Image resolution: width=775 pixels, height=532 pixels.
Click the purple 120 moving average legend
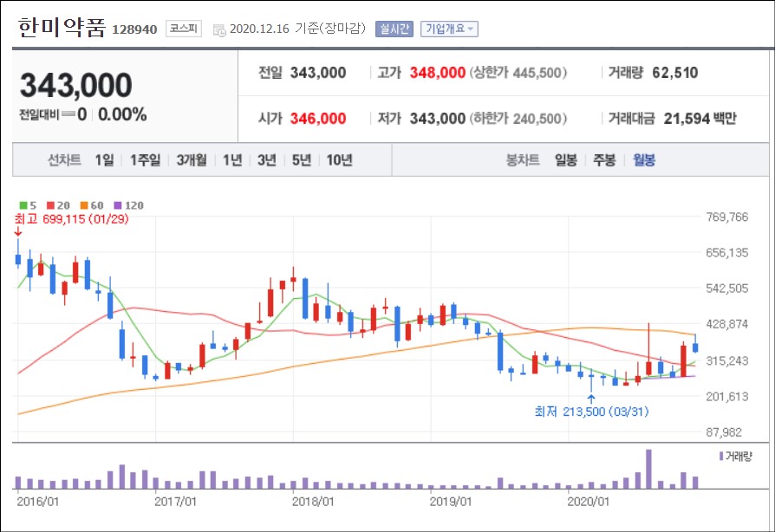[x=128, y=205]
